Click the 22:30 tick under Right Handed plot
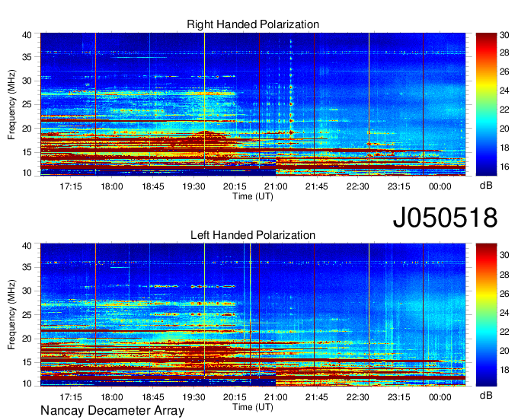This screenshot has height=420, width=518. (x=358, y=186)
